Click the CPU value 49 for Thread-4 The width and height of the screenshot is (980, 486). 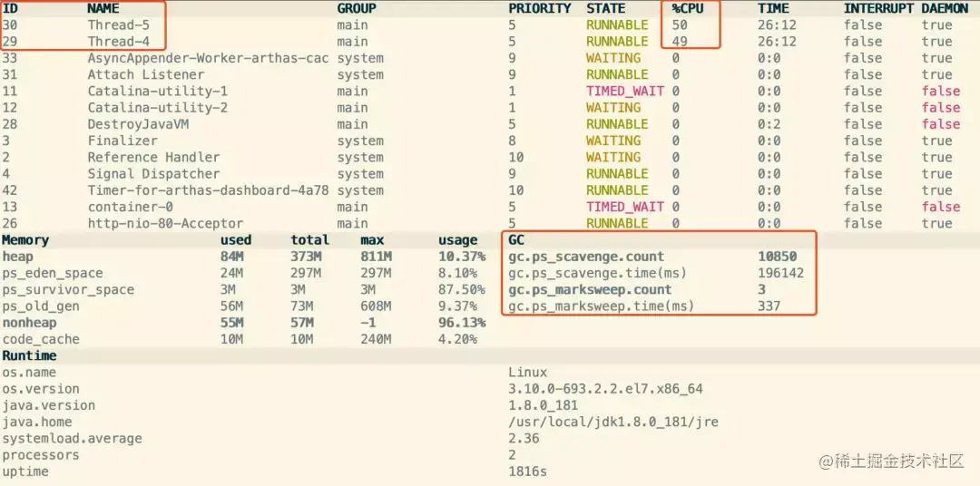click(x=680, y=41)
